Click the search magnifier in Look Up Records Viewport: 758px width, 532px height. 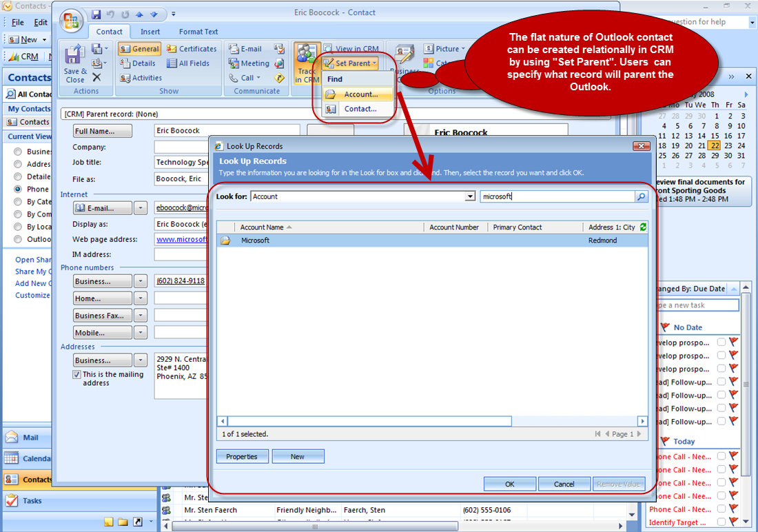point(641,196)
